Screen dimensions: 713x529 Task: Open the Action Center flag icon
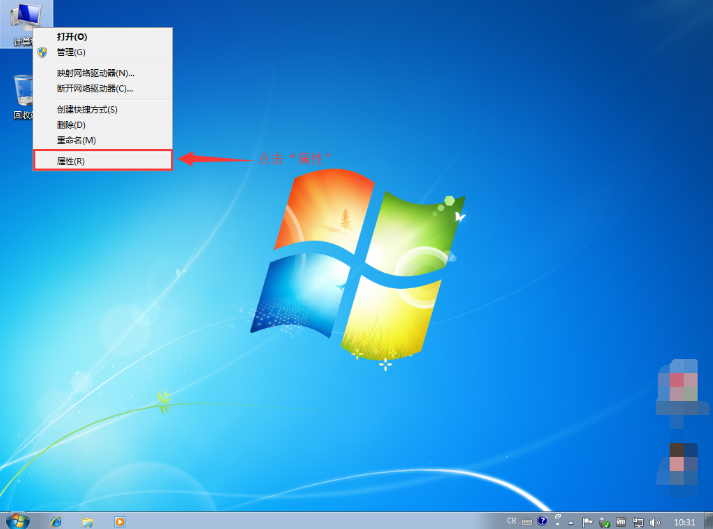(x=587, y=522)
